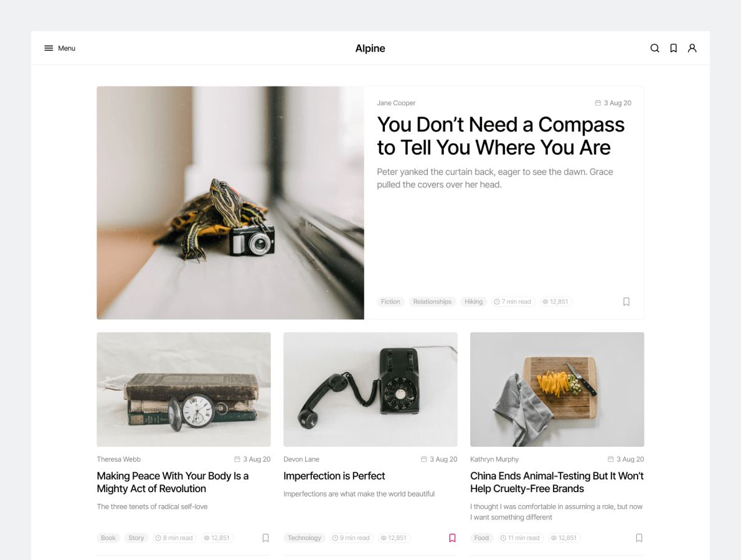Screen dimensions: 741x560
Task: Select the Hiking tag
Action: click(x=473, y=302)
